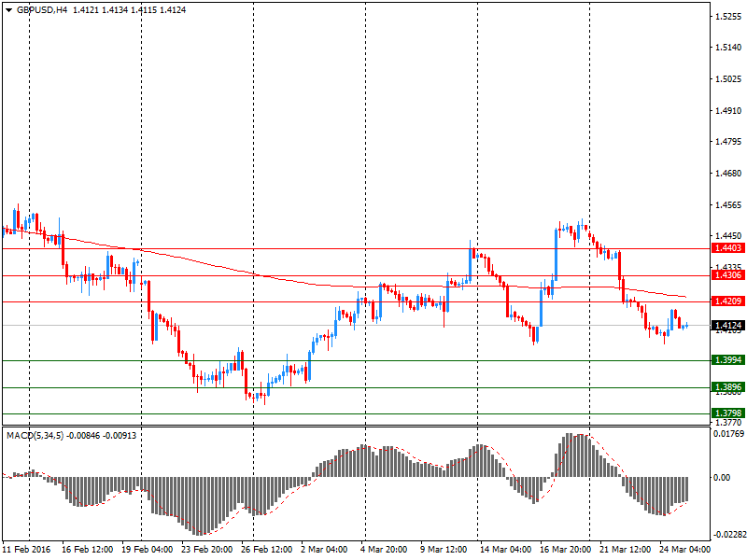Screen dimensions: 747x560
Task: Click the 0.00 value on MACD scale
Action: 722,478
